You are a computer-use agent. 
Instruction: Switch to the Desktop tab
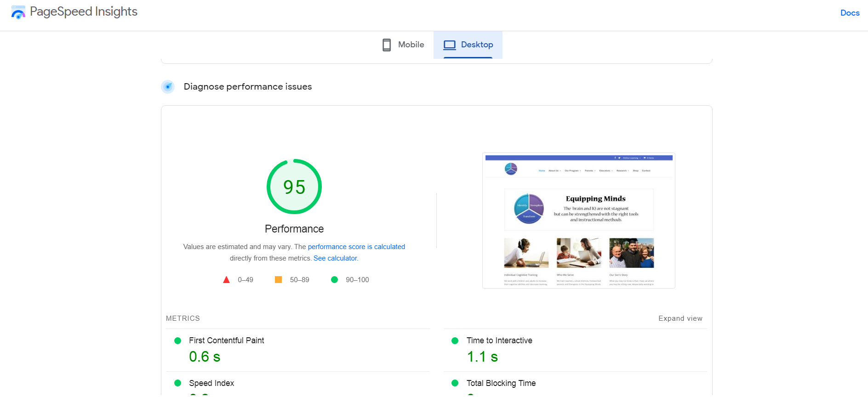(468, 45)
